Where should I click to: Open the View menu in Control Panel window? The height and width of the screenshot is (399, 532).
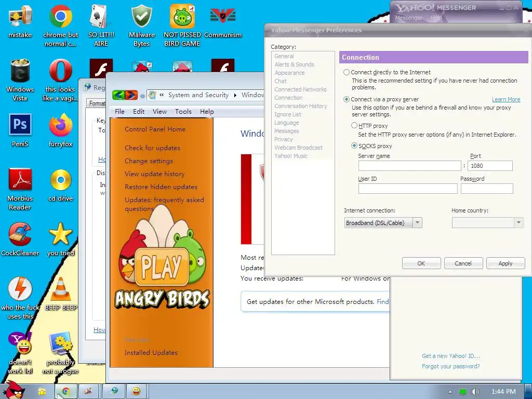(x=159, y=112)
